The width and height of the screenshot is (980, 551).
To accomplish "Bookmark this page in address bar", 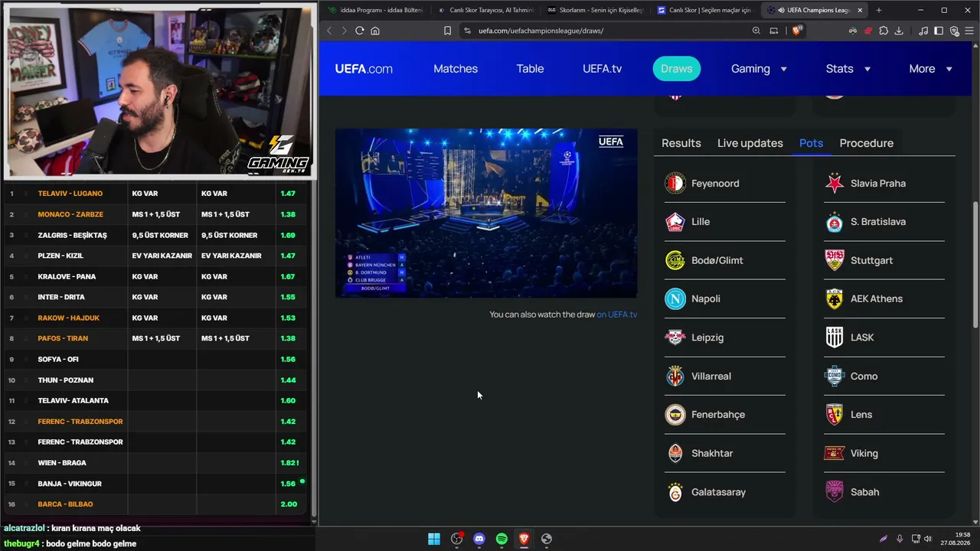I will (x=447, y=31).
